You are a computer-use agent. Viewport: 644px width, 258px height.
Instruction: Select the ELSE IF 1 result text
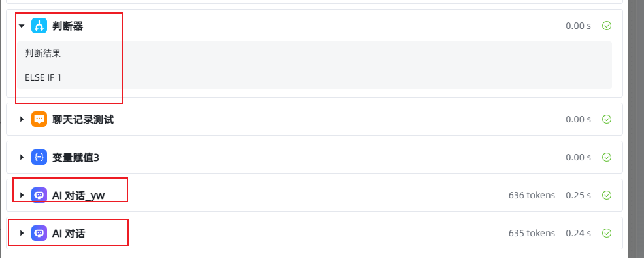tap(43, 77)
